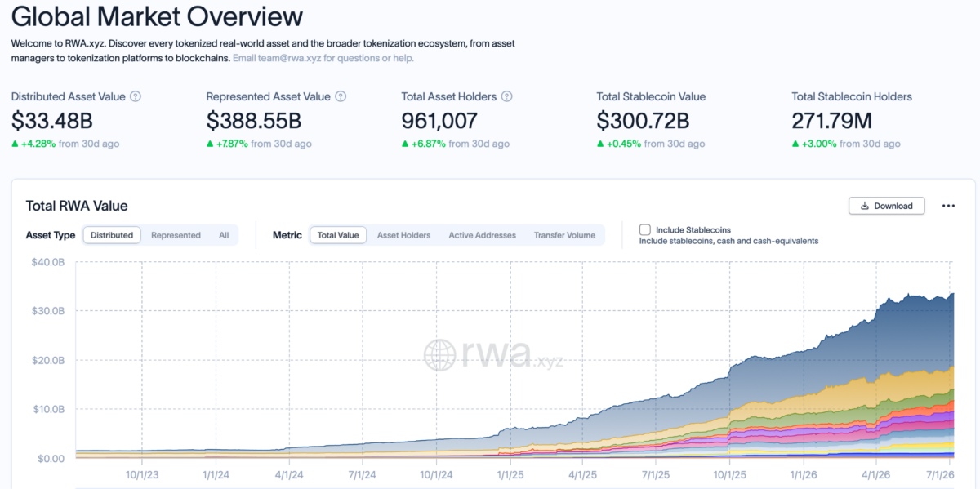Switch metric to Total Value

coord(338,235)
